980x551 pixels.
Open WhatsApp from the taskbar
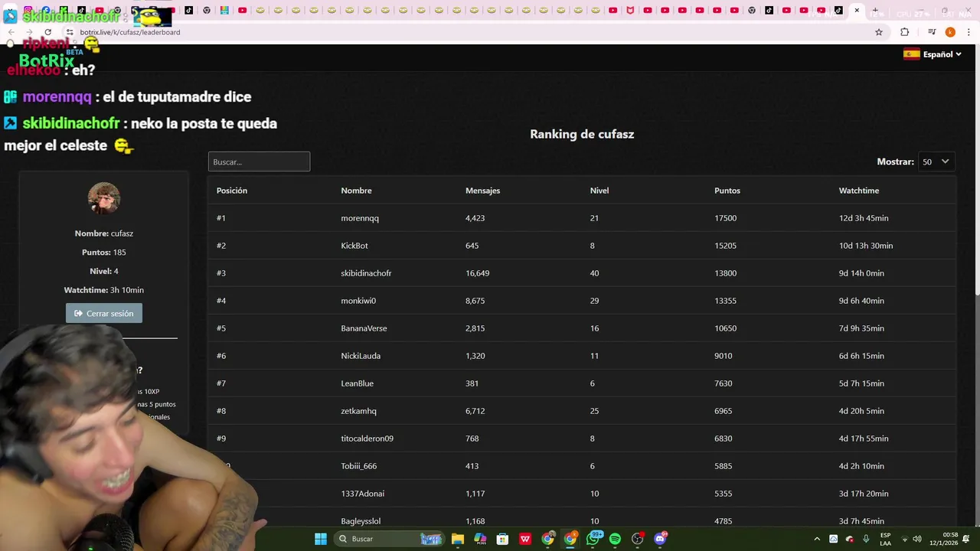[x=593, y=539]
